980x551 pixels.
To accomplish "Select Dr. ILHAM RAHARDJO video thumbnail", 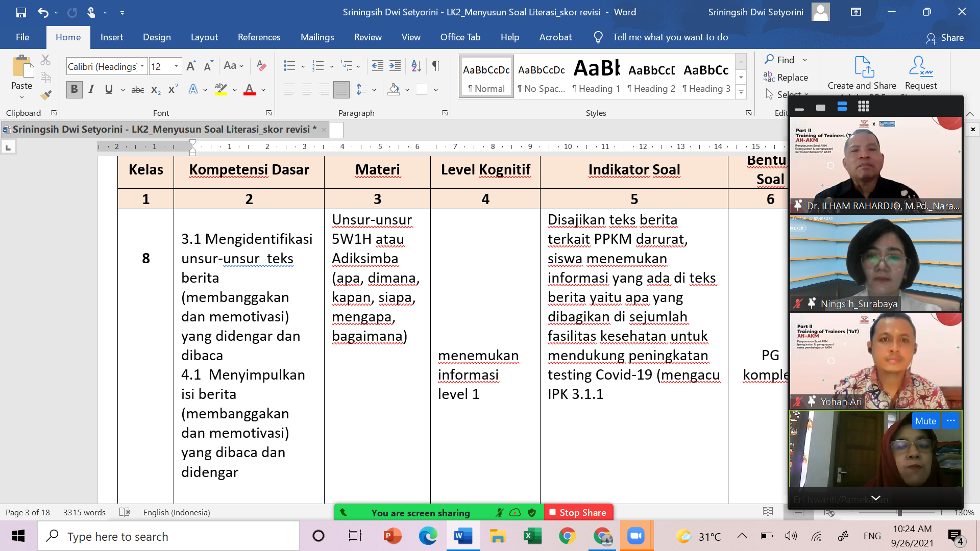I will [876, 165].
